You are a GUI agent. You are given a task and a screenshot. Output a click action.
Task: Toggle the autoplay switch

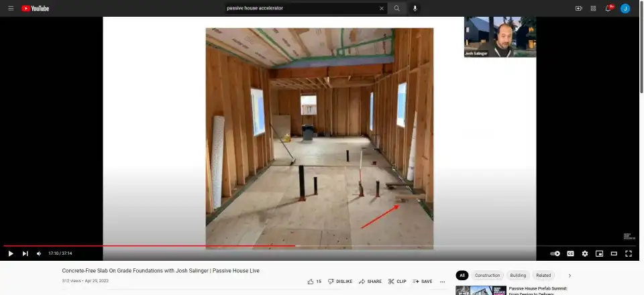[x=555, y=253]
